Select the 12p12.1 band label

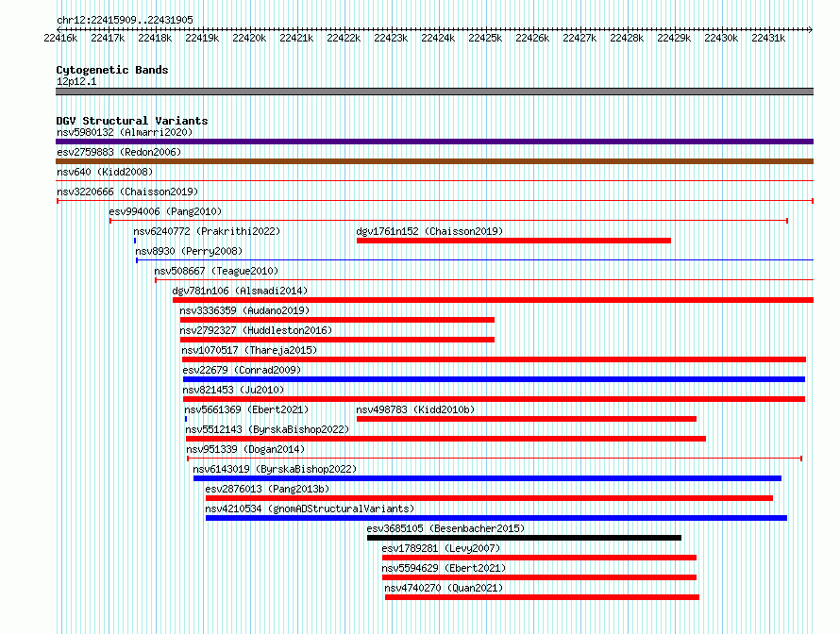tap(76, 81)
